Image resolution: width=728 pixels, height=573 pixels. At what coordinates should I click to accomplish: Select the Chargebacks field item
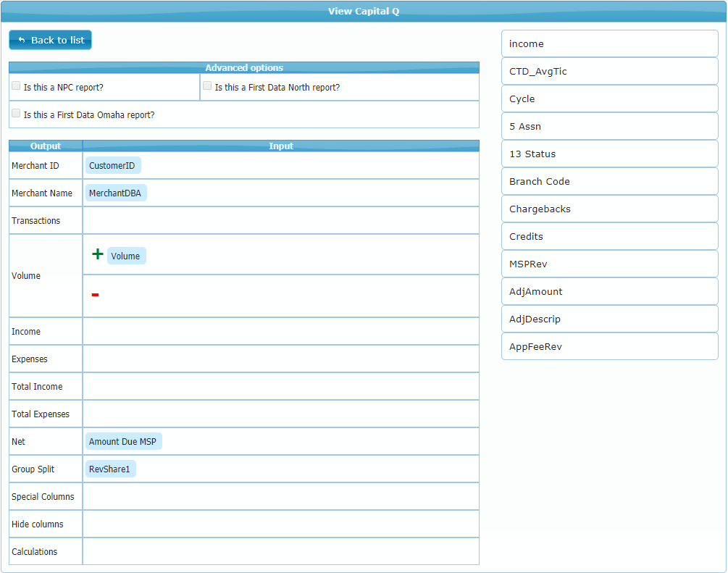609,209
